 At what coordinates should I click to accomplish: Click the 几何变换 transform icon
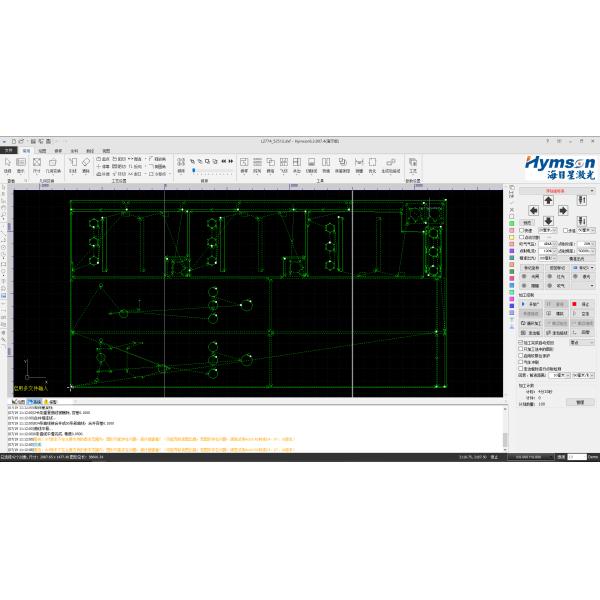tap(54, 163)
